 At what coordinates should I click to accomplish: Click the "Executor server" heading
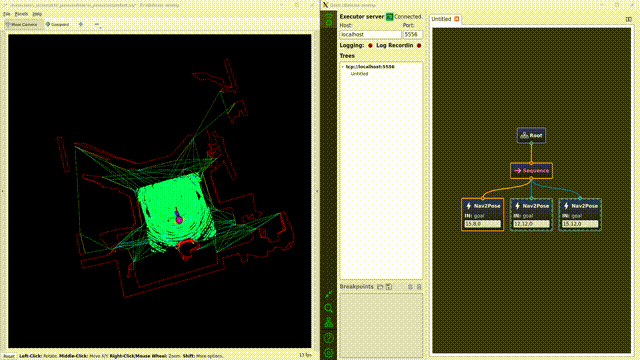[362, 17]
